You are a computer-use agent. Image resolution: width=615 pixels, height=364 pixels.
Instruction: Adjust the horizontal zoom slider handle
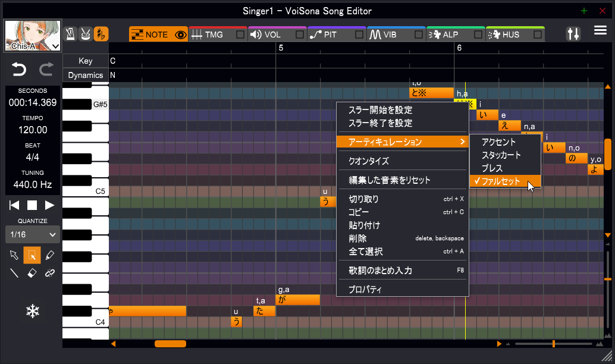(x=553, y=344)
